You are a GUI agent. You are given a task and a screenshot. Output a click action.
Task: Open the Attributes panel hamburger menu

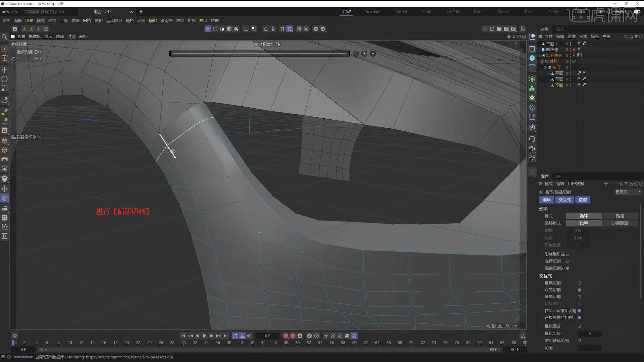pyautogui.click(x=540, y=184)
